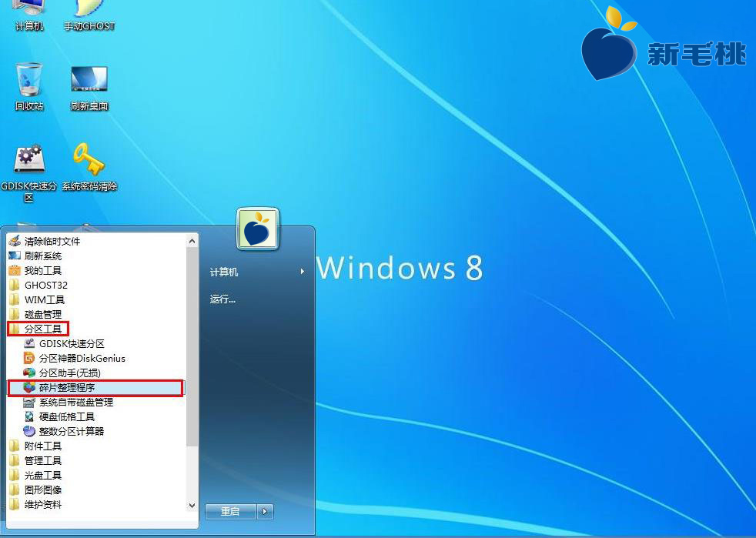This screenshot has height=538, width=756.
Task: Click the 刷新桌面 desktop icon
Action: coord(89,89)
